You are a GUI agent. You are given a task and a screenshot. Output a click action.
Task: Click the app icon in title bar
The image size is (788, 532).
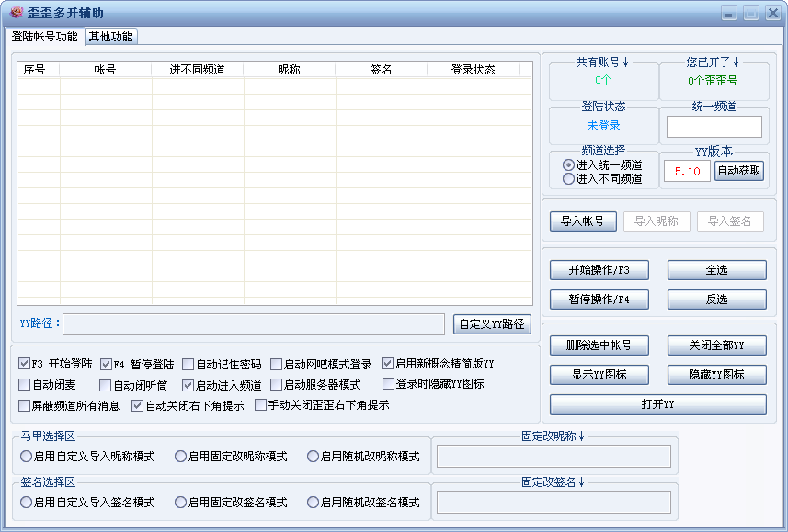[16, 12]
